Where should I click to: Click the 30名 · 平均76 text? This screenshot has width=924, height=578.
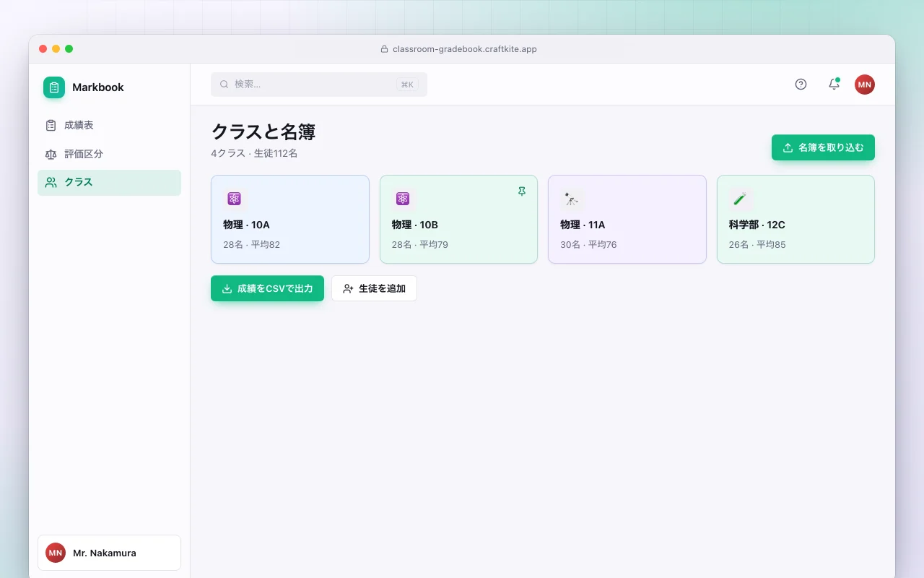588,244
